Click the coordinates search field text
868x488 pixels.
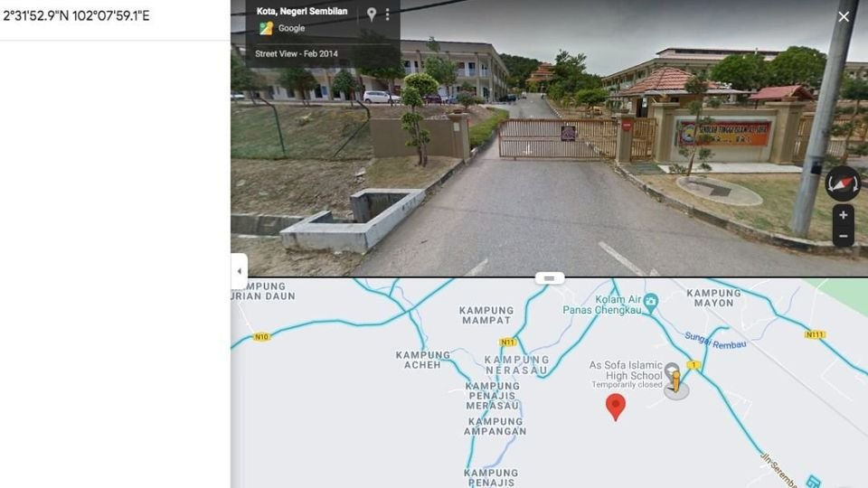point(76,15)
